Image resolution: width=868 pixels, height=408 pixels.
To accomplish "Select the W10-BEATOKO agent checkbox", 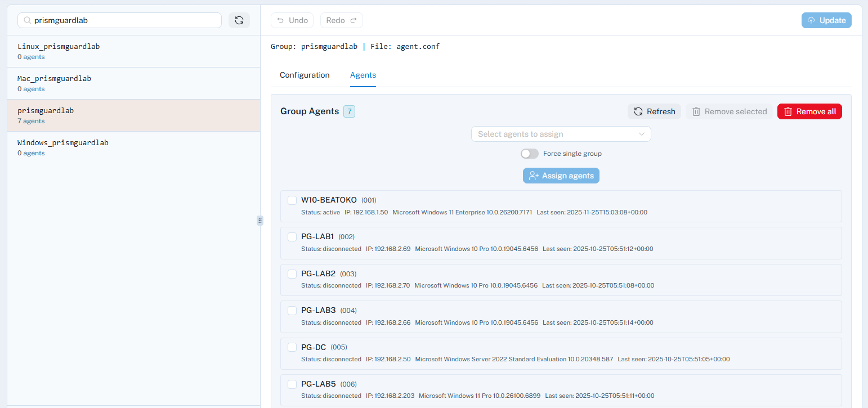I will (292, 200).
